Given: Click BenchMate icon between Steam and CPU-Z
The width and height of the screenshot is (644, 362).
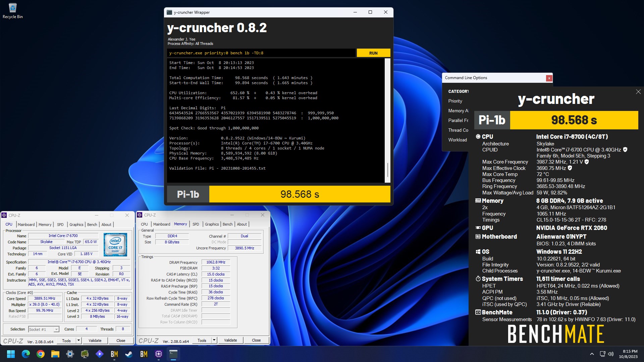Looking at the screenshot, I should point(144,354).
